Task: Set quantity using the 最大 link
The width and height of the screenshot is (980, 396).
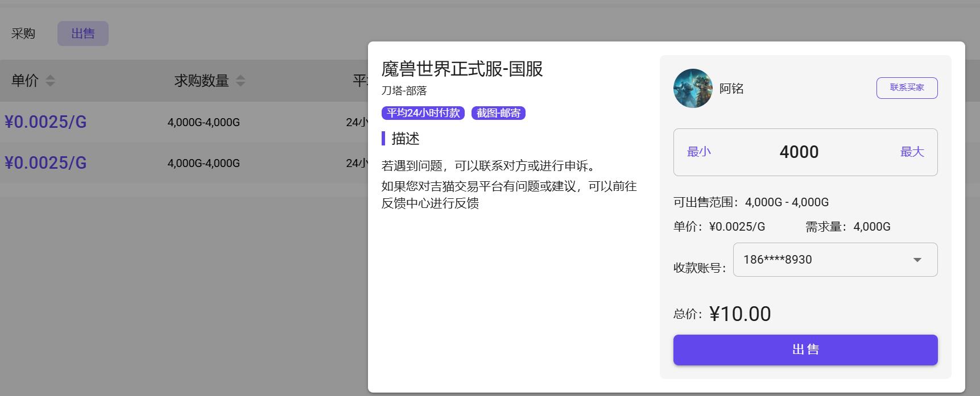Action: tap(912, 152)
